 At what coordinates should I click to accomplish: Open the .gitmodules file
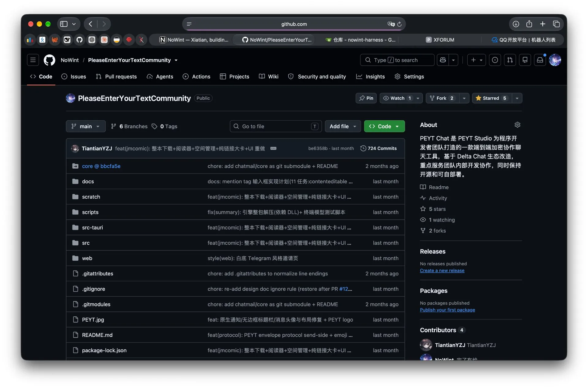pyautogui.click(x=96, y=304)
